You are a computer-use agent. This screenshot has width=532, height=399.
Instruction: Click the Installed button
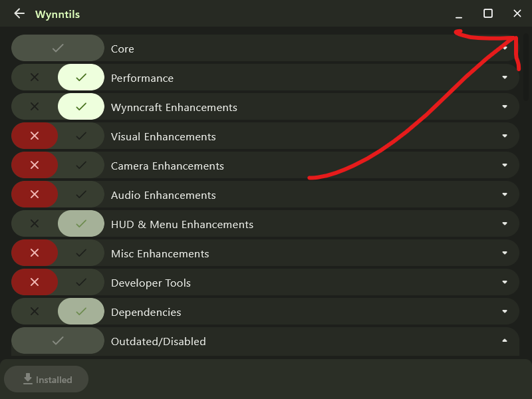pyautogui.click(x=47, y=379)
